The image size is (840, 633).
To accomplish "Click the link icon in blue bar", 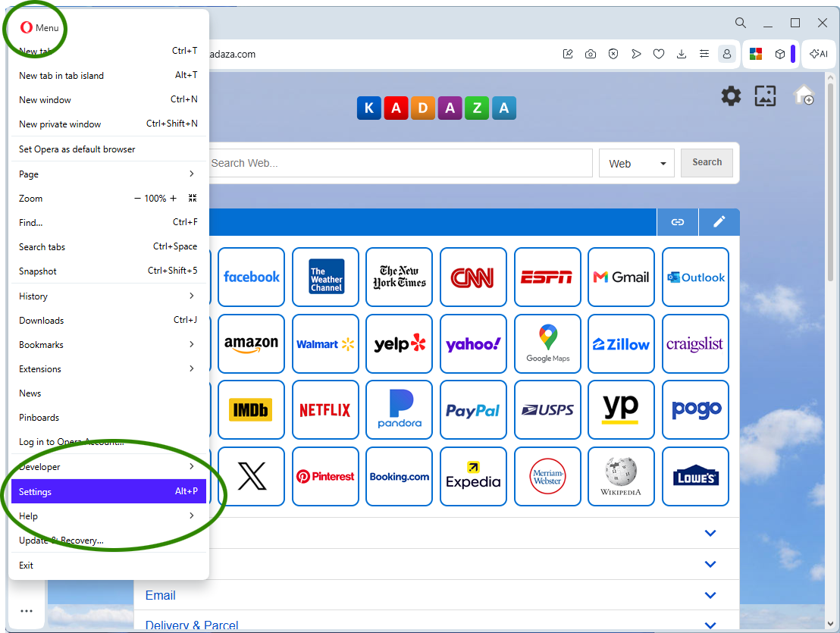I will point(678,221).
